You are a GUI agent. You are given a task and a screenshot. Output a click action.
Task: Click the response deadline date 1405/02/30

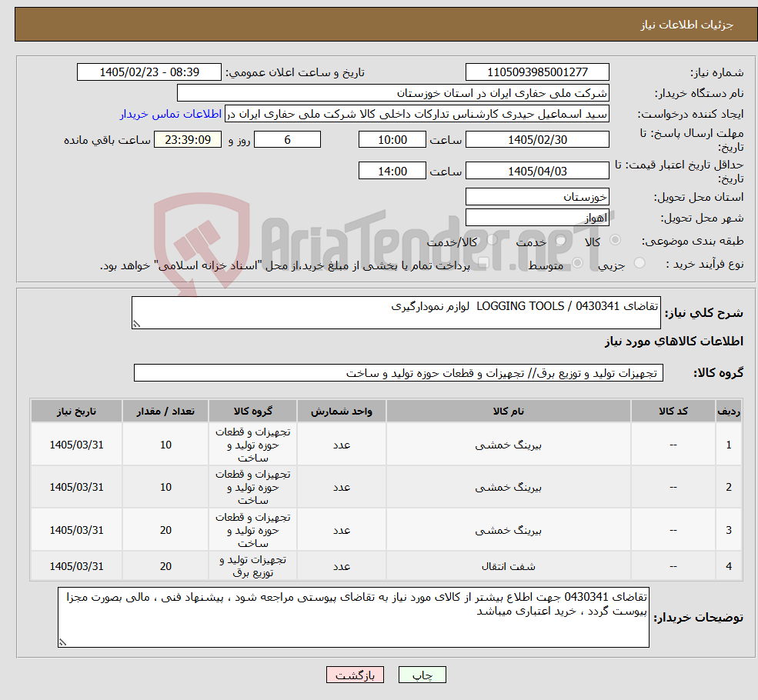point(537,139)
